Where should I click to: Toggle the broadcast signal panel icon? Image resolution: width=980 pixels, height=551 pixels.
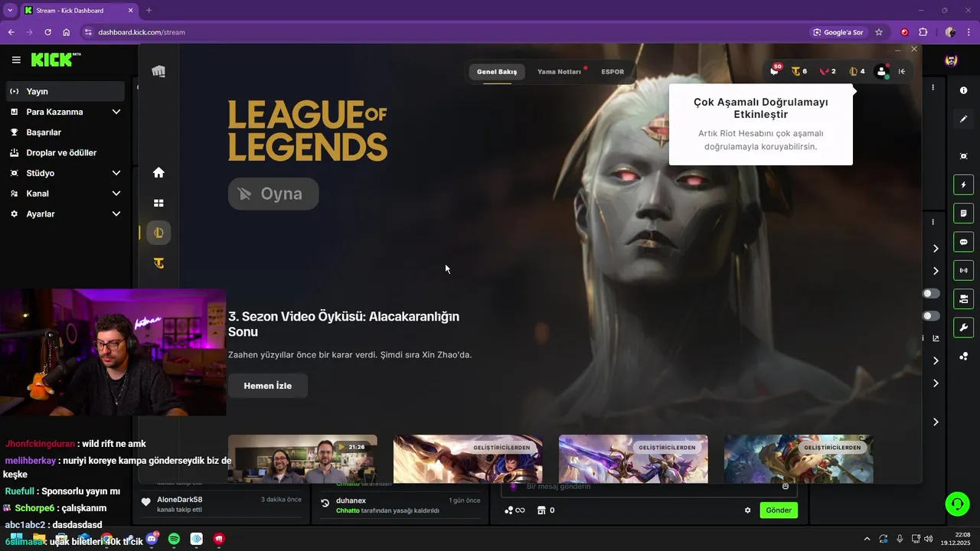[963, 270]
